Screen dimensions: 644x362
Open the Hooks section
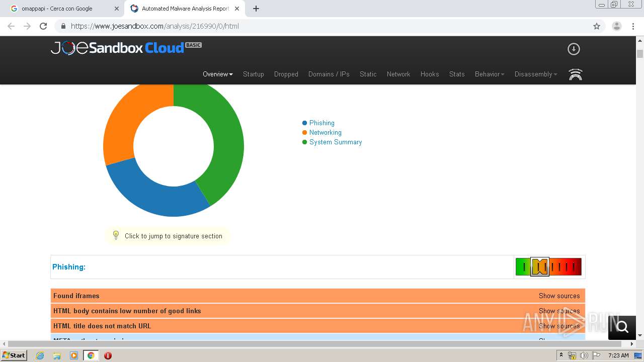430,74
